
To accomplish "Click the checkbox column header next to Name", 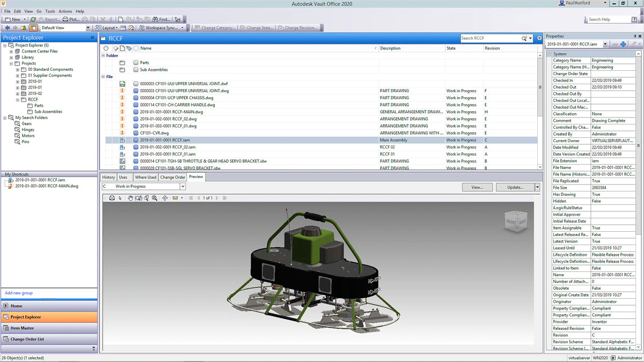I will [136, 48].
